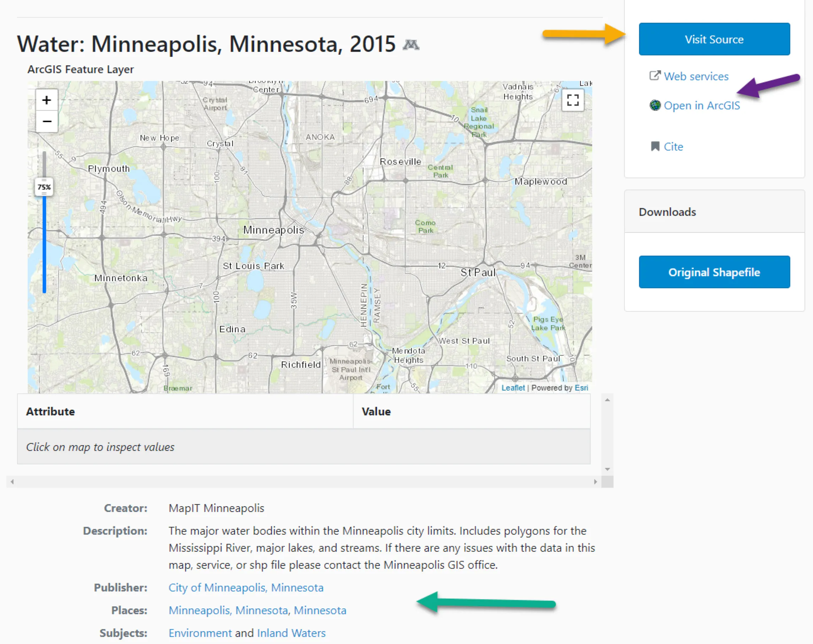Image resolution: width=813 pixels, height=644 pixels.
Task: Toggle fullscreen map view
Action: (572, 100)
